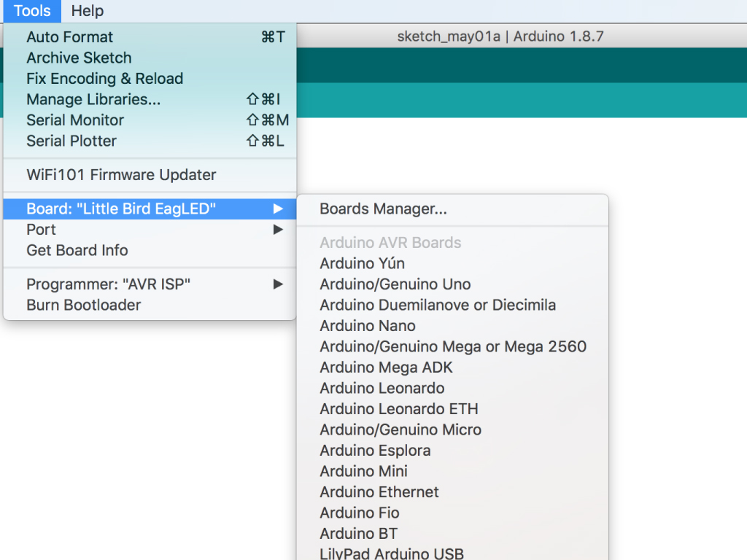Viewport: 747px width, 560px height.
Task: Select Arduino Yún board
Action: pos(452,263)
